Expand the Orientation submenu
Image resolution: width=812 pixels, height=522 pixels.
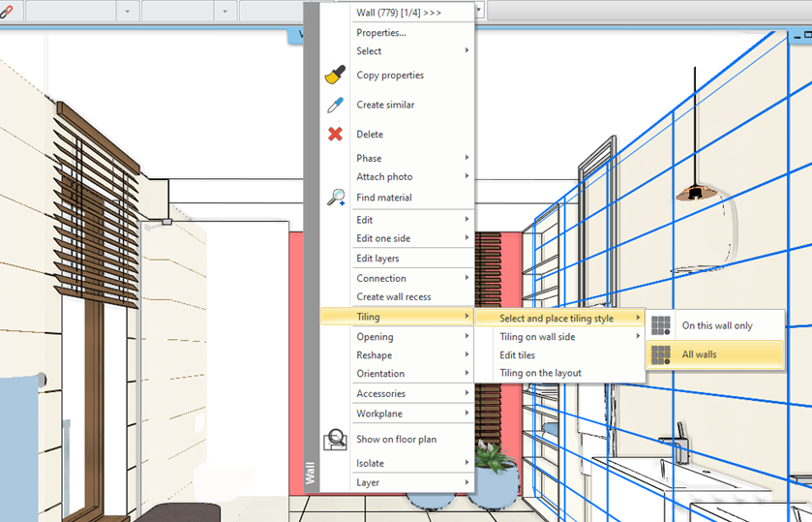tap(412, 374)
